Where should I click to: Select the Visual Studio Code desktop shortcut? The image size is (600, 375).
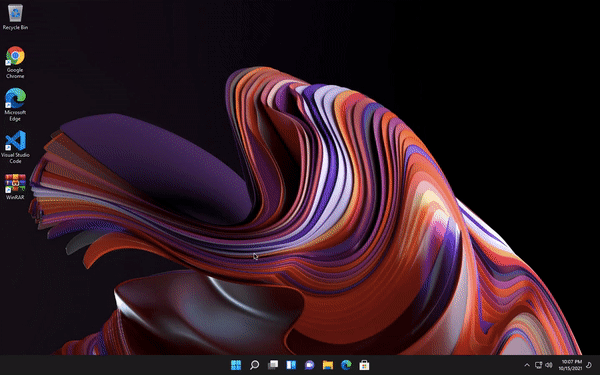pos(15,147)
